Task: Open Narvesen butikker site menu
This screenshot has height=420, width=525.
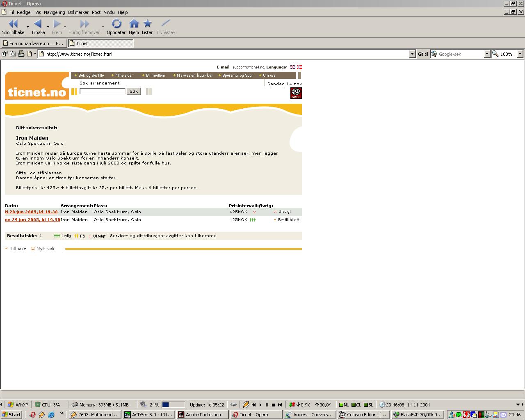Action: click(193, 75)
